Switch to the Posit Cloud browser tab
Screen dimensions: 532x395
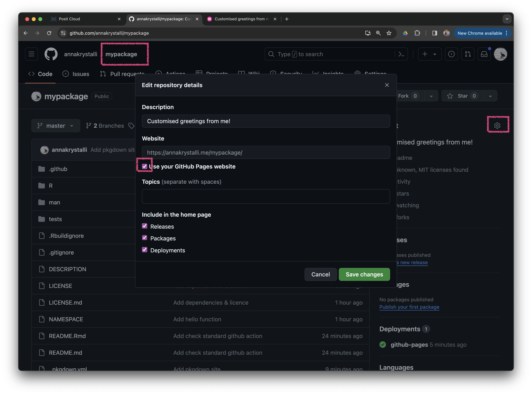click(86, 19)
